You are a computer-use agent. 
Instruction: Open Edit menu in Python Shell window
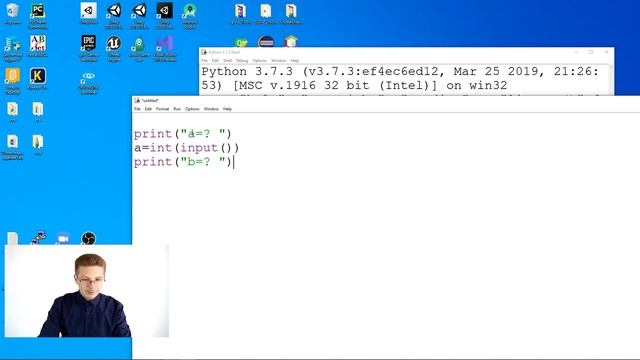click(x=215, y=60)
